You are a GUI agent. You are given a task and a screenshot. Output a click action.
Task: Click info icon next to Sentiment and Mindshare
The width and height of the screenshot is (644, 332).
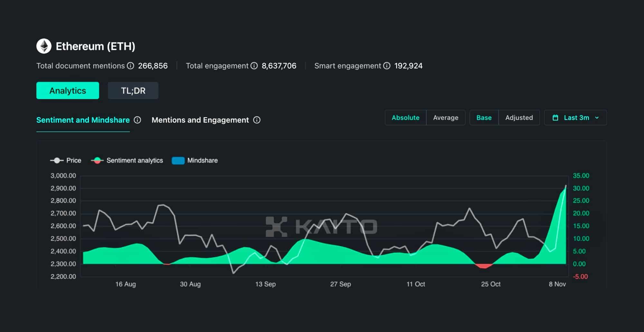click(x=137, y=120)
